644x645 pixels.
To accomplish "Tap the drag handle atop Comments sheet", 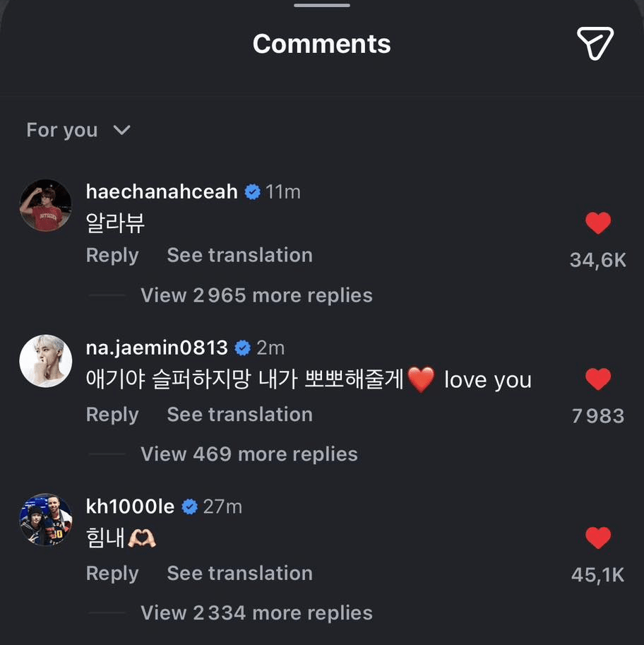I will point(322,5).
